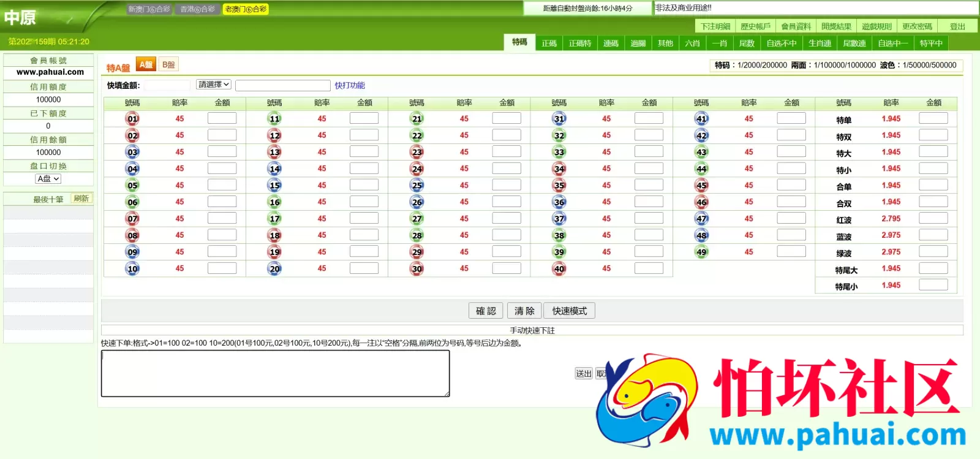Viewport: 980px width, 459px height.
Task: Click the amount field for number 01
Action: (x=222, y=118)
